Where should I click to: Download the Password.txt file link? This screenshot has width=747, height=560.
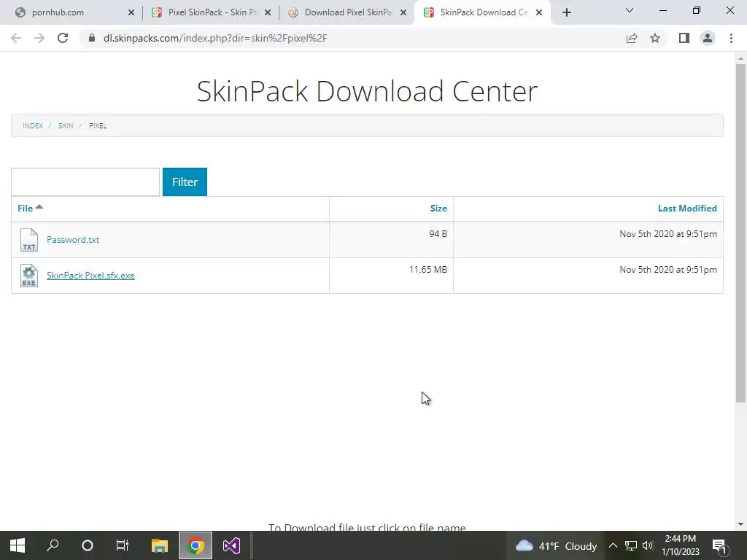[73, 239]
